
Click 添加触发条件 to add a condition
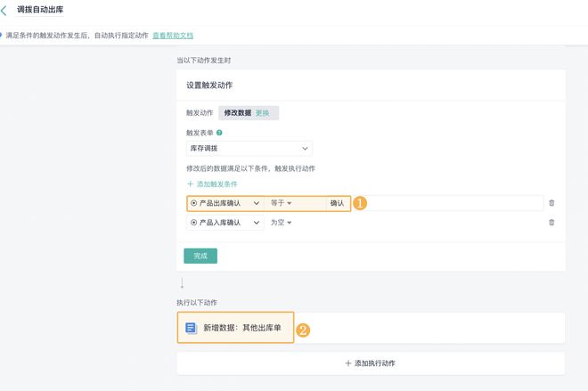tap(212, 184)
